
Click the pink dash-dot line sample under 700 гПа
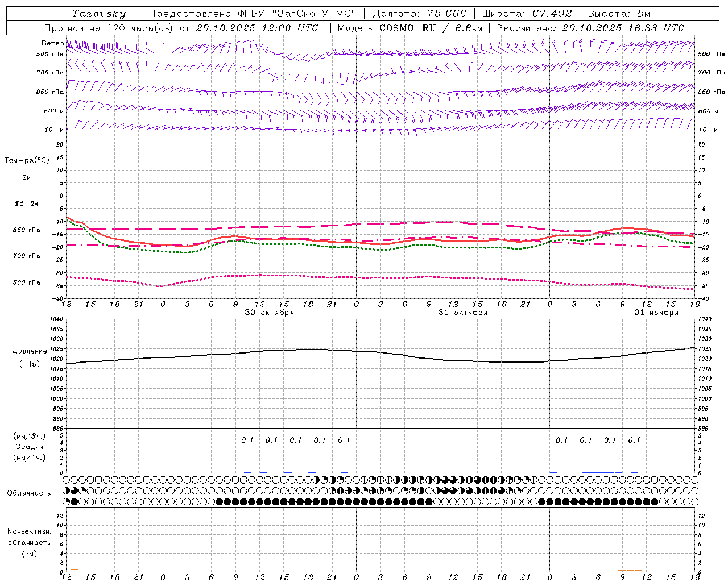pyautogui.click(x=25, y=263)
